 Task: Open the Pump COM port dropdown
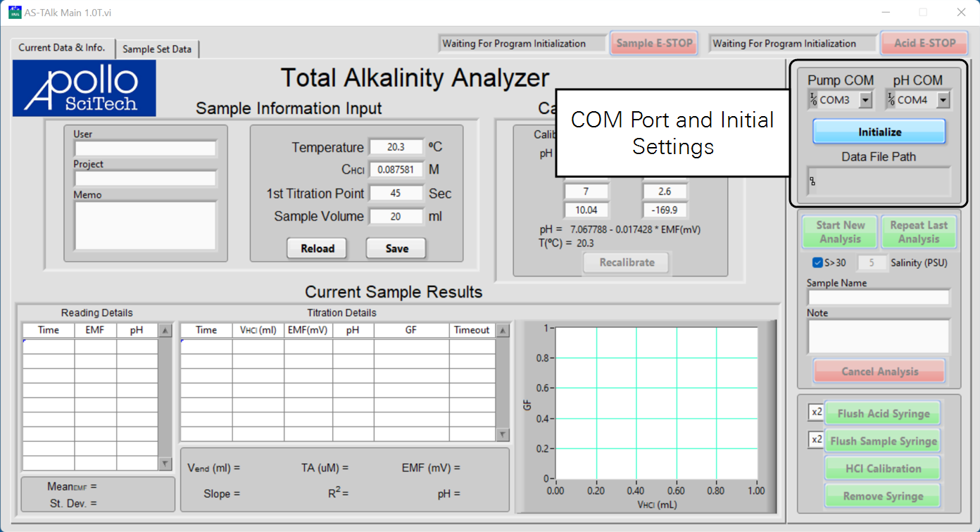(x=865, y=101)
